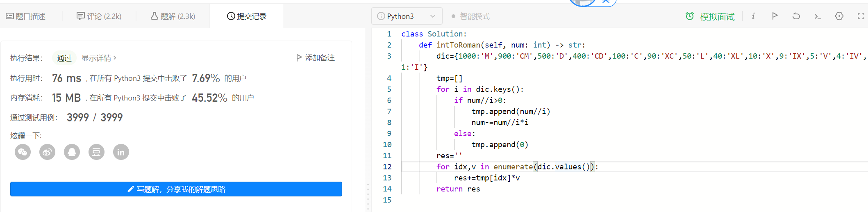Share result to Douban

point(96,152)
